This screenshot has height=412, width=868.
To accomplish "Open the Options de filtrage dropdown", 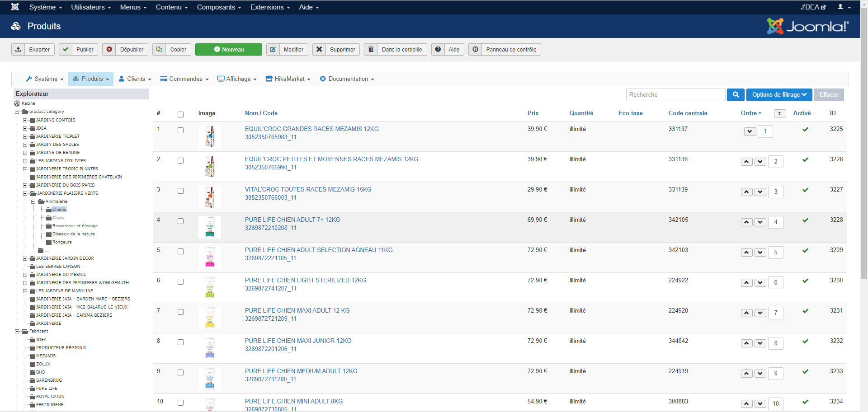I will tap(779, 95).
